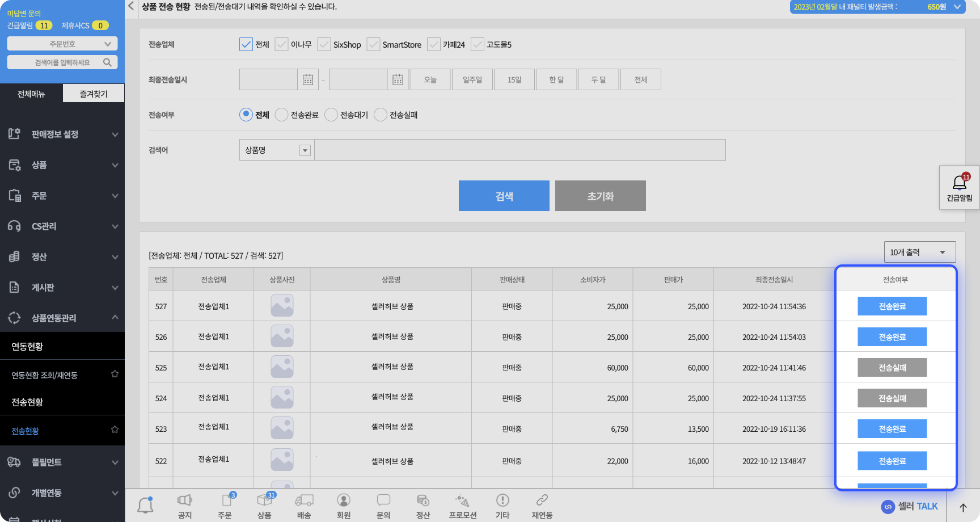The image size is (980, 522).
Task: Check the 카페24 vendor checkbox
Action: (x=434, y=44)
